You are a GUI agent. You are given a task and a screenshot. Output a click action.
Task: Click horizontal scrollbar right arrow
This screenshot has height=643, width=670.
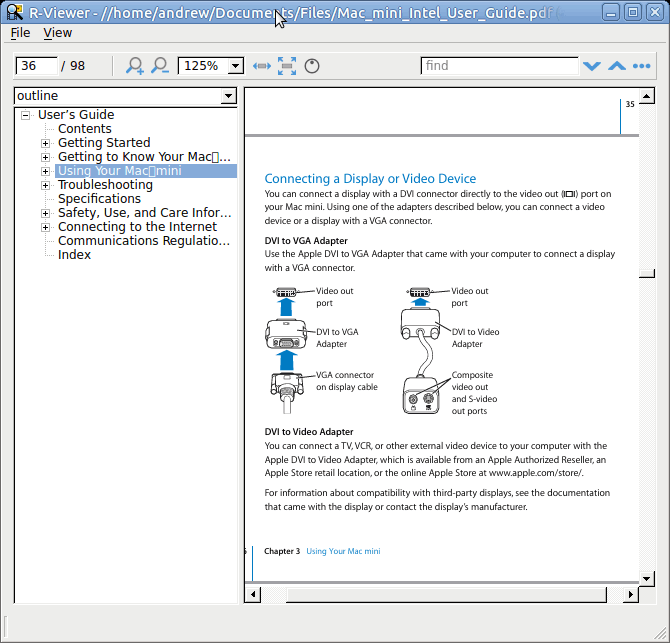coord(631,594)
